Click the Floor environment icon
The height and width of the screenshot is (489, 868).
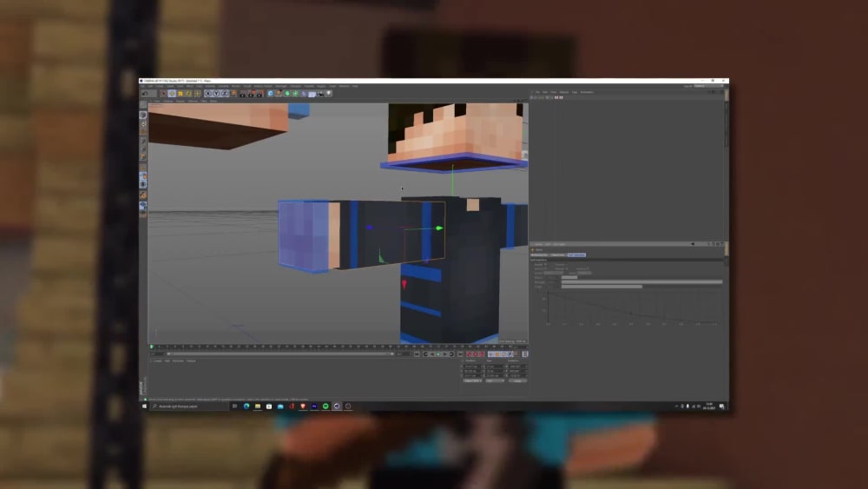[312, 94]
